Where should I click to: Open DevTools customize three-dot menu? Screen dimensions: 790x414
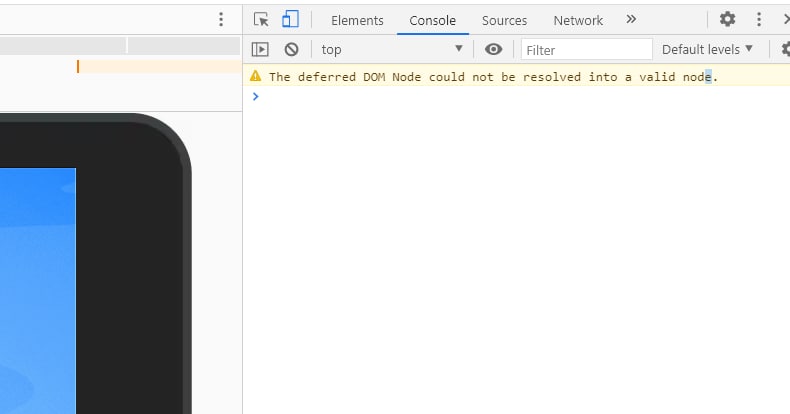[x=759, y=20]
